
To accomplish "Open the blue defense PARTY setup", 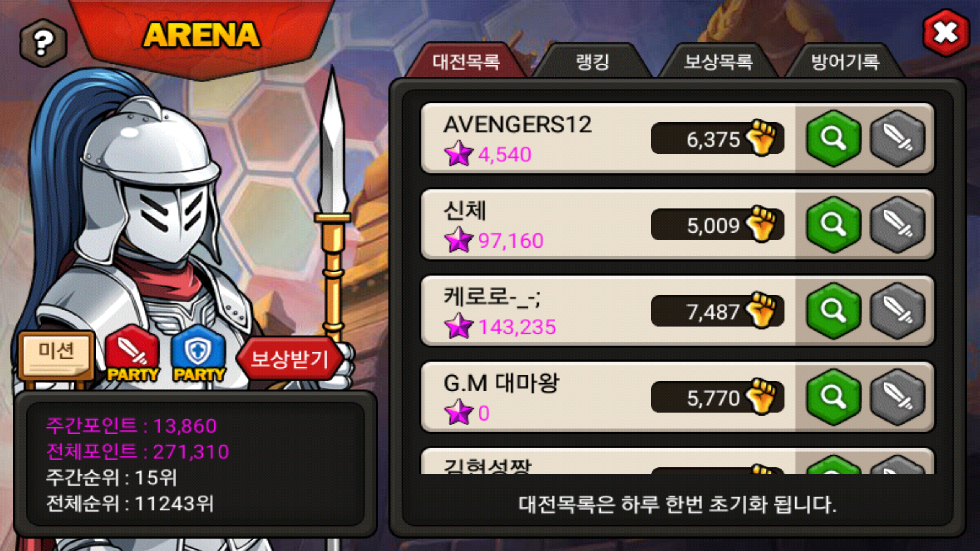I will click(198, 354).
